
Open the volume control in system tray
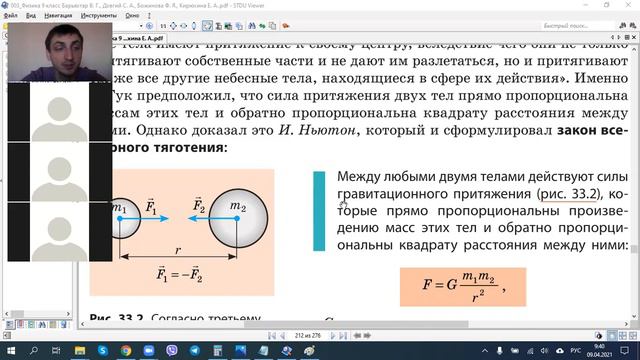tap(544, 351)
